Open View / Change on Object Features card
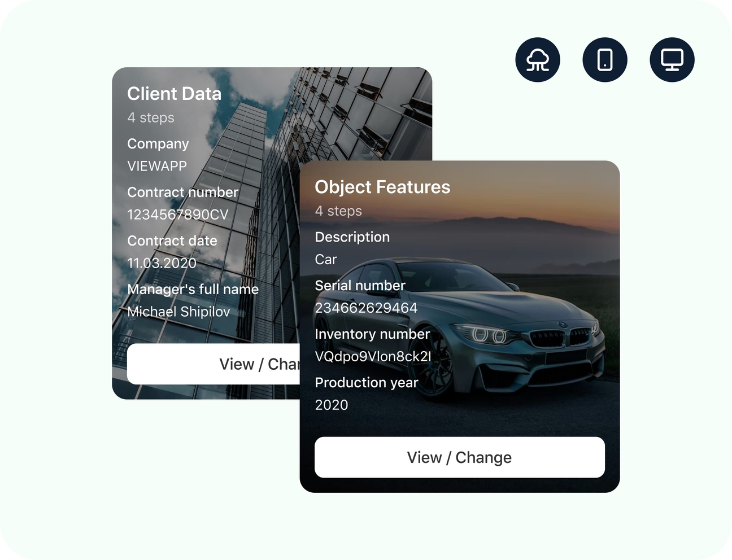 pos(460,457)
